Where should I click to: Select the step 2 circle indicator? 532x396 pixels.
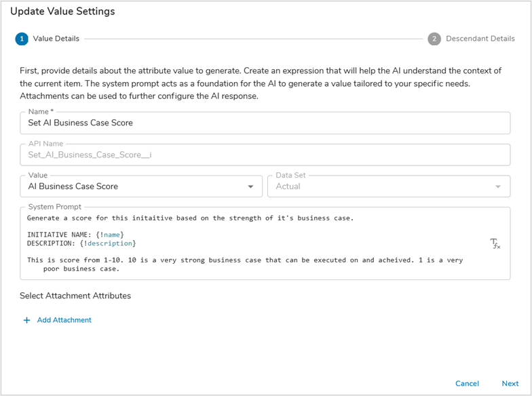pos(434,39)
